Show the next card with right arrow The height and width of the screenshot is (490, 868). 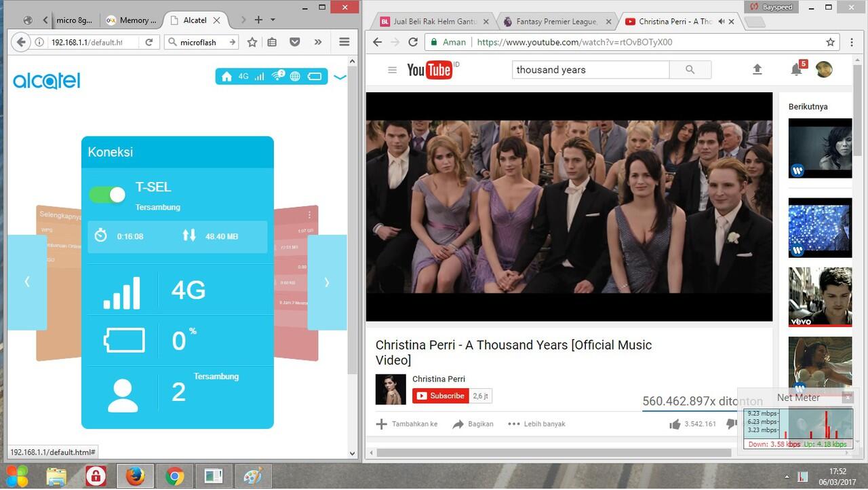pos(327,282)
